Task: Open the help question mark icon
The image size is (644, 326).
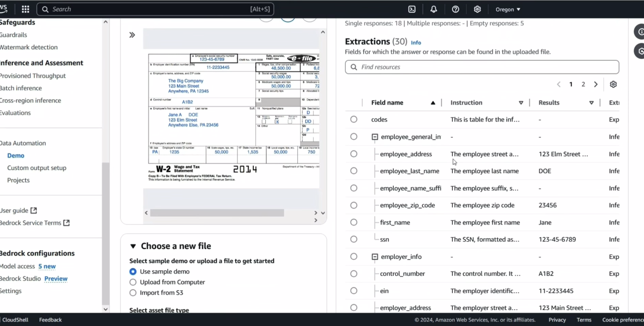Action: (455, 9)
